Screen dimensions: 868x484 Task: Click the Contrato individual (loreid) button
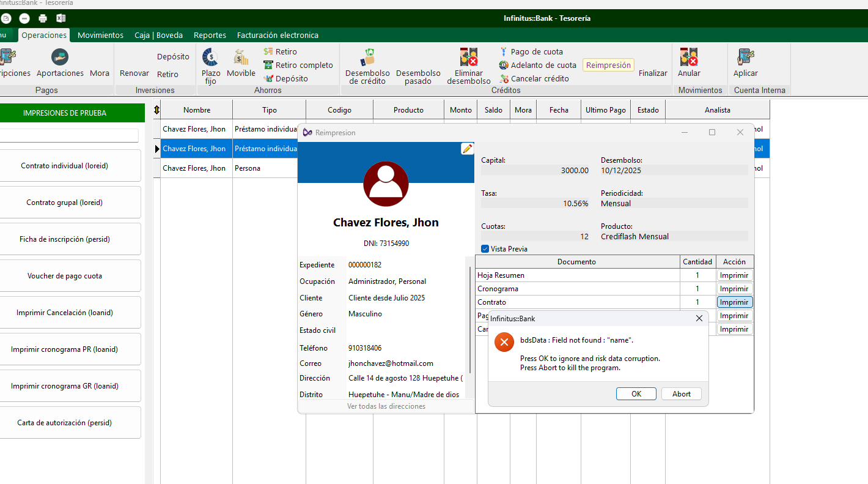64,166
